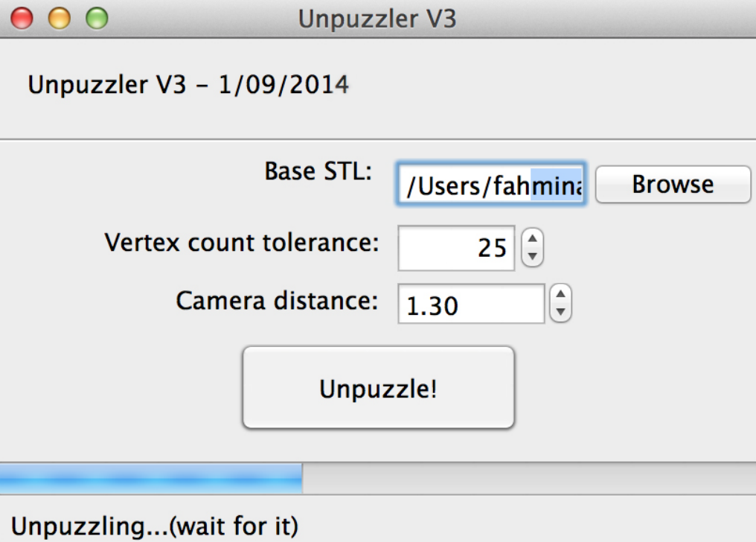Increment camera distance with up arrow

560,295
